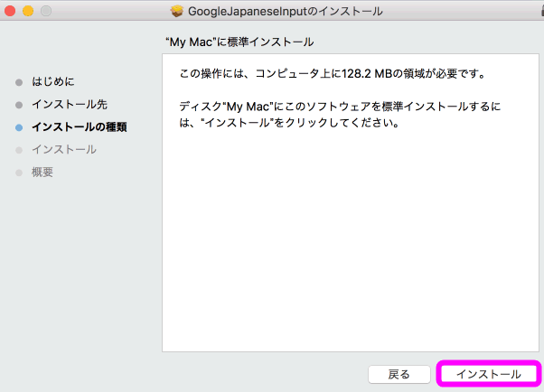Click the dimmed bullet beside 概要
This screenshot has width=544, height=392.
[x=19, y=173]
